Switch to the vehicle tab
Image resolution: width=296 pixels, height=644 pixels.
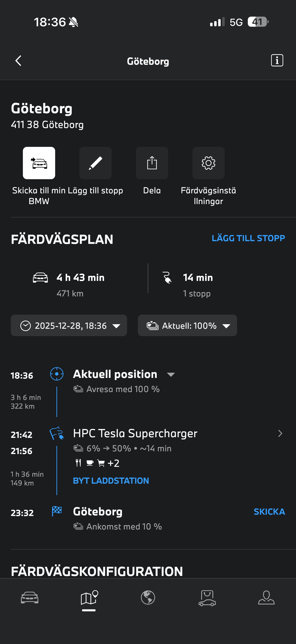click(x=30, y=598)
